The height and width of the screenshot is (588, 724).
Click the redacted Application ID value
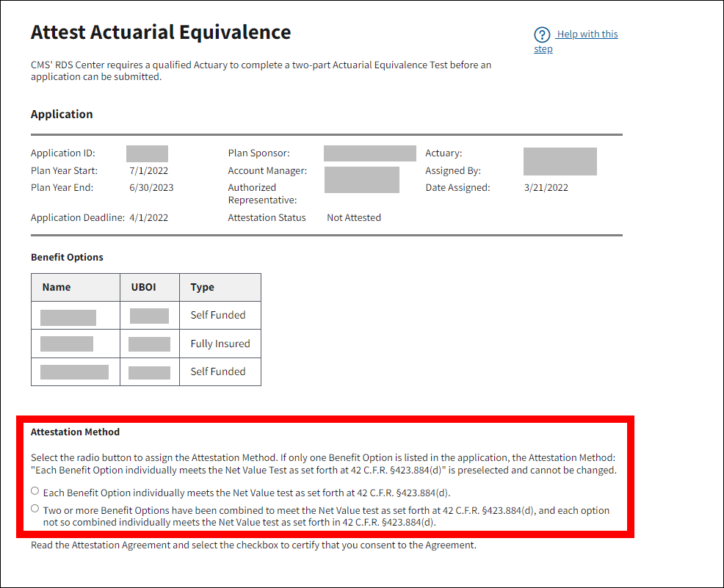147,153
